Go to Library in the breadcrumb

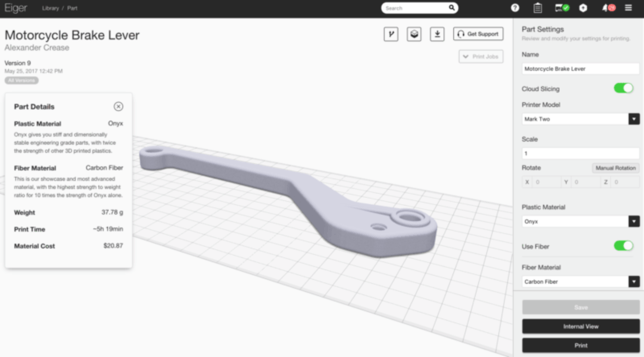(x=50, y=8)
